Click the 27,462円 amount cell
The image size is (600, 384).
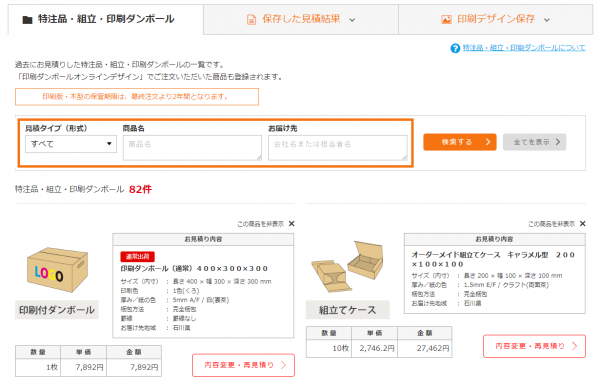(425, 348)
